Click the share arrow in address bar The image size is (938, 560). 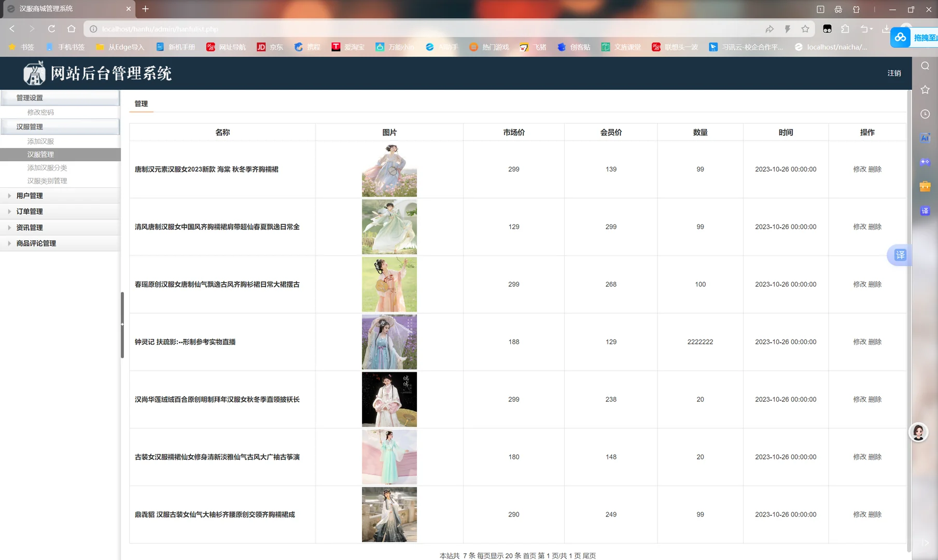coord(769,29)
